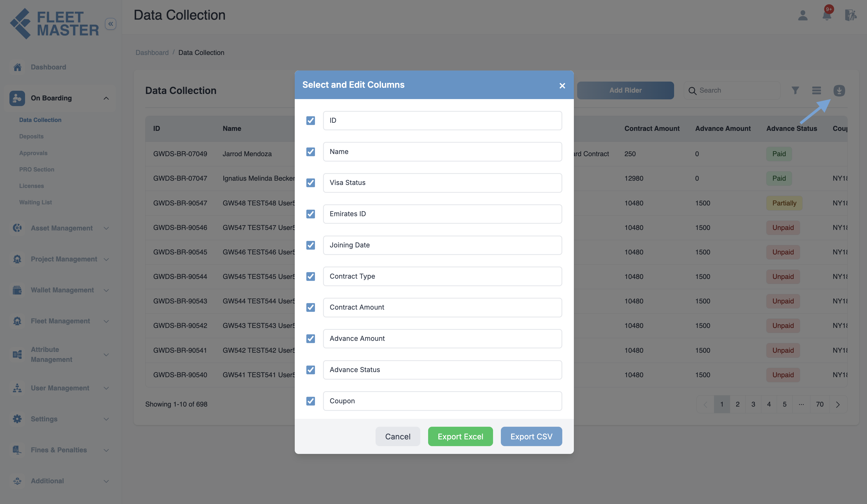Edit the Coupon column name field

(x=442, y=401)
